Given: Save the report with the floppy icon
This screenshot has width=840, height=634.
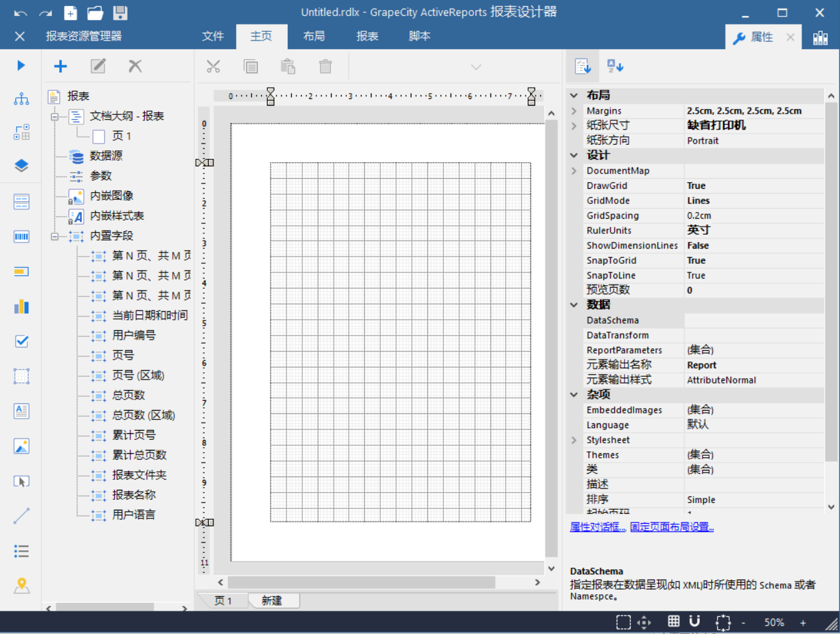Looking at the screenshot, I should (120, 13).
